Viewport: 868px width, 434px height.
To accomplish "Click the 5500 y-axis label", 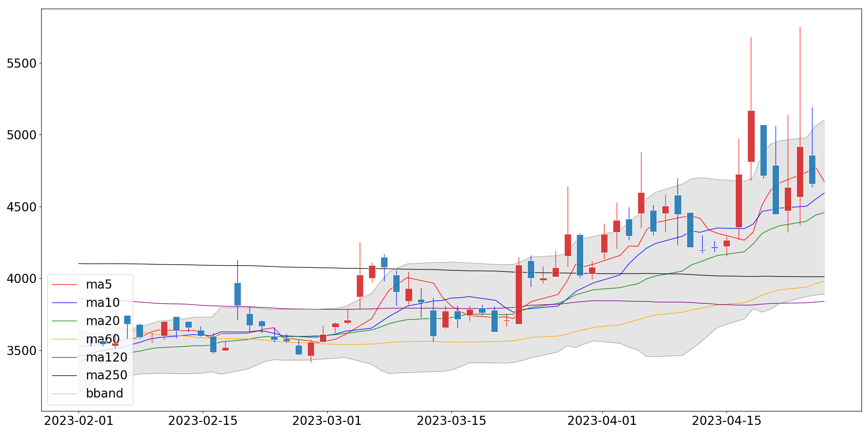I will [22, 63].
